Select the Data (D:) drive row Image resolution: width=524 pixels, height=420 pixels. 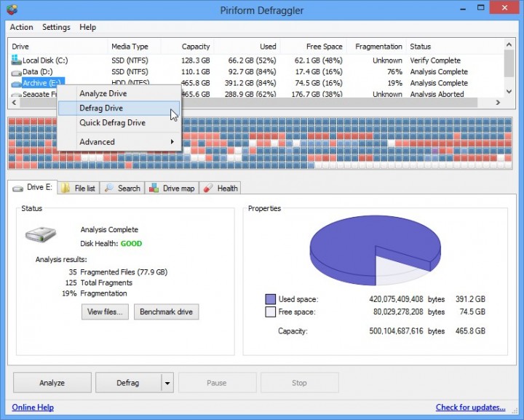click(255, 72)
